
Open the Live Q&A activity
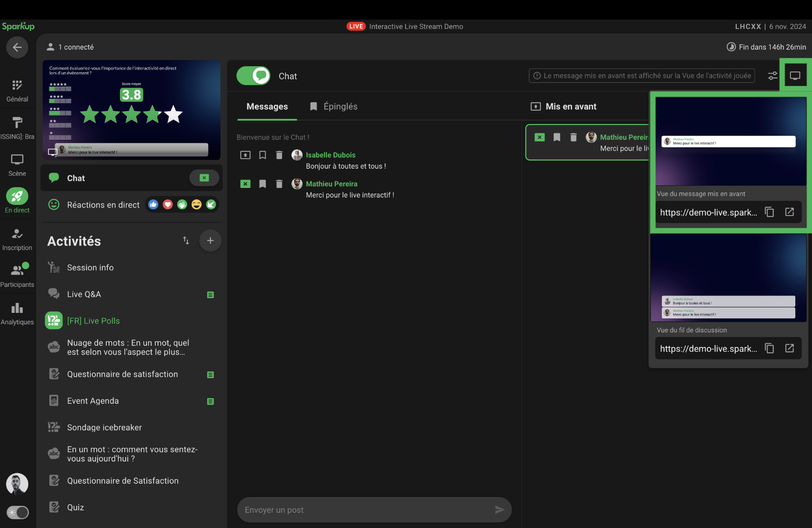click(x=84, y=294)
